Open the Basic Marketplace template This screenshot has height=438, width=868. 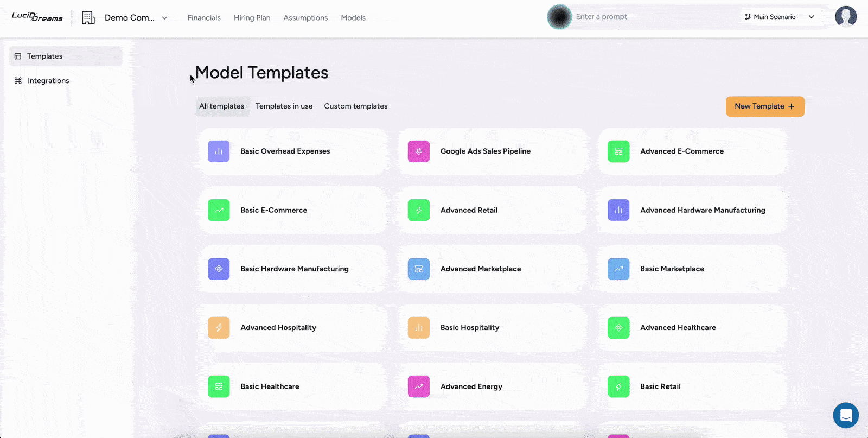(693, 269)
